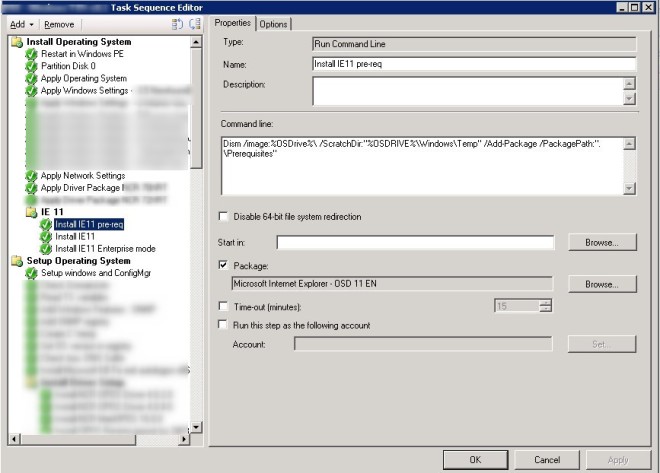
Task: Select the Setup windows and ConfigMgr step
Action: coord(93,273)
